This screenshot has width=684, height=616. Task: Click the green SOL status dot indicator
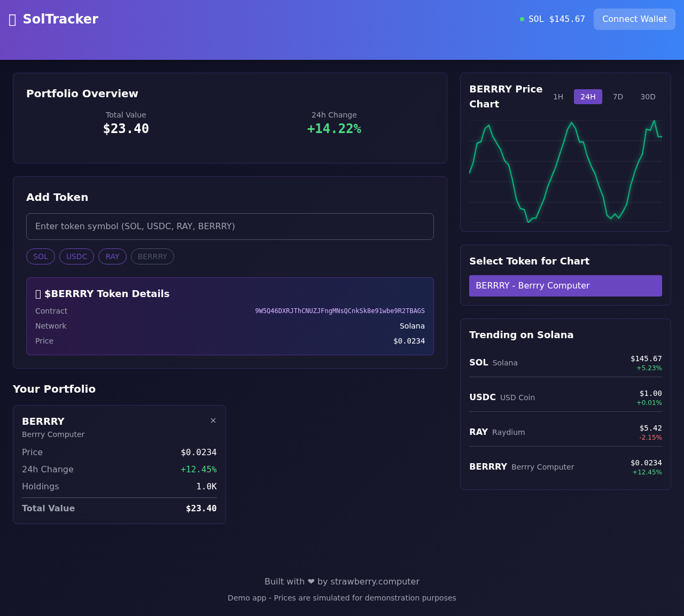pyautogui.click(x=521, y=19)
